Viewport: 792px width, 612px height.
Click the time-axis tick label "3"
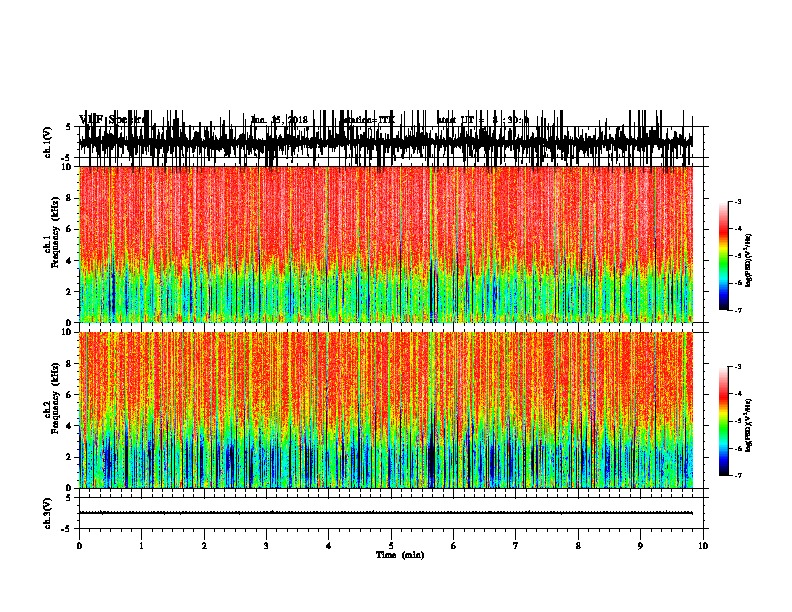pos(266,546)
